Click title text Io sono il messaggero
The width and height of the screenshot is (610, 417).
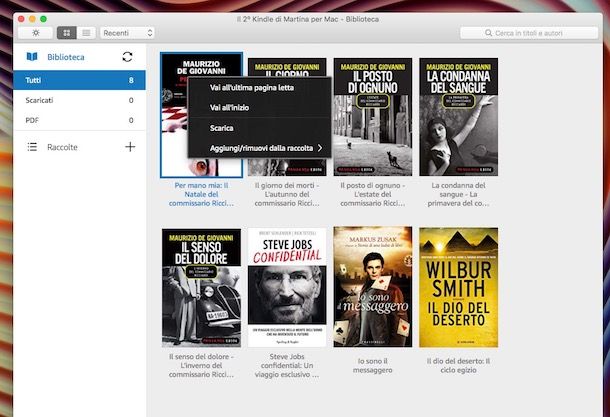[x=373, y=365]
